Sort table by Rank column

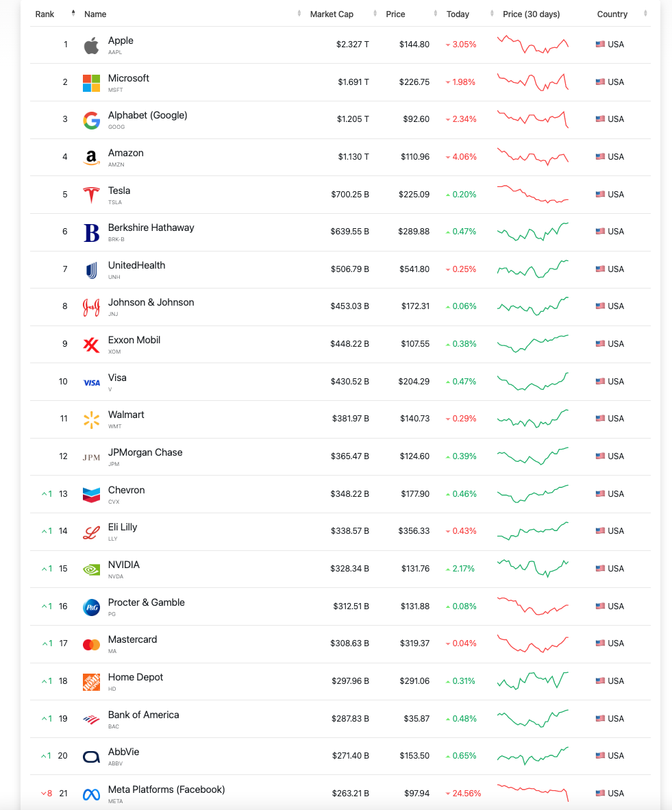click(x=45, y=14)
